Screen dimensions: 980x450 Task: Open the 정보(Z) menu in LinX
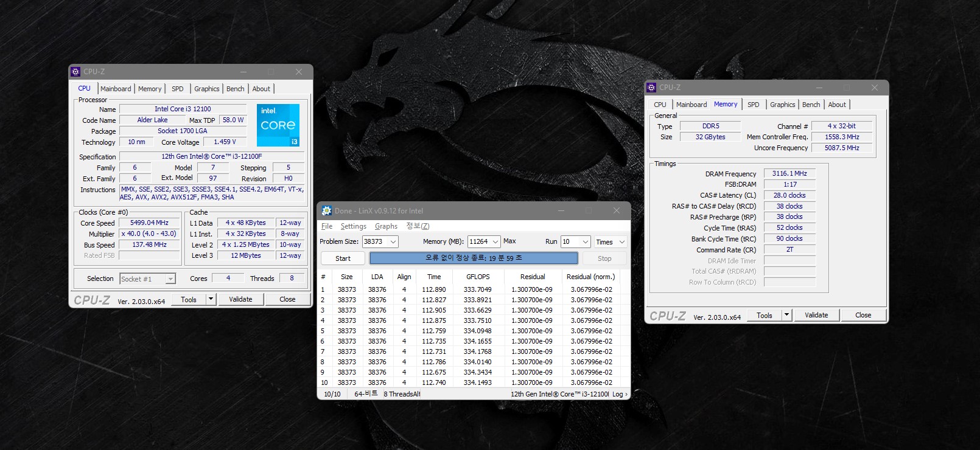tap(418, 226)
